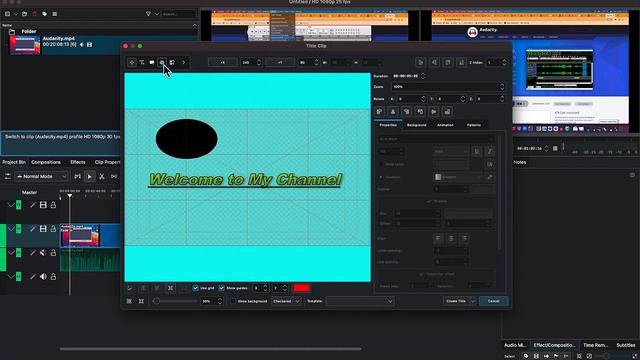Click the z-order icon next to Z-Index label

point(461,62)
